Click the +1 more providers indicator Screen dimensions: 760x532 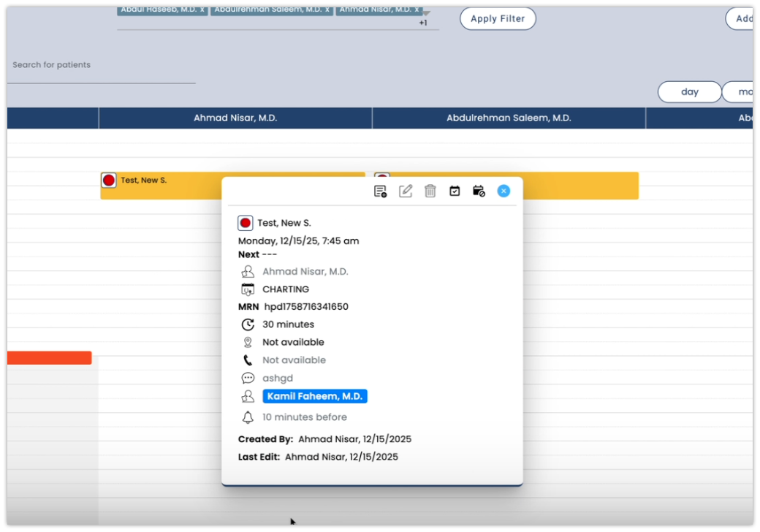[423, 23]
